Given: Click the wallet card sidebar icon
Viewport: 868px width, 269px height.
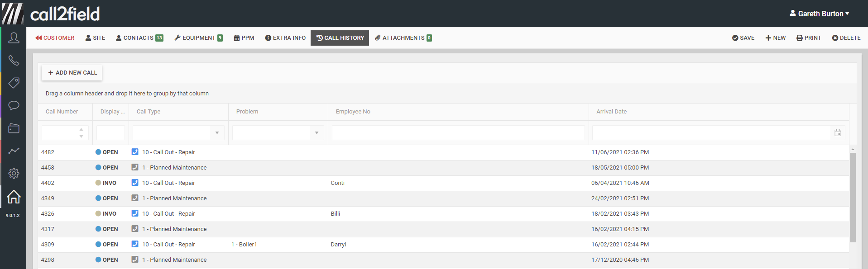Looking at the screenshot, I should click(14, 128).
